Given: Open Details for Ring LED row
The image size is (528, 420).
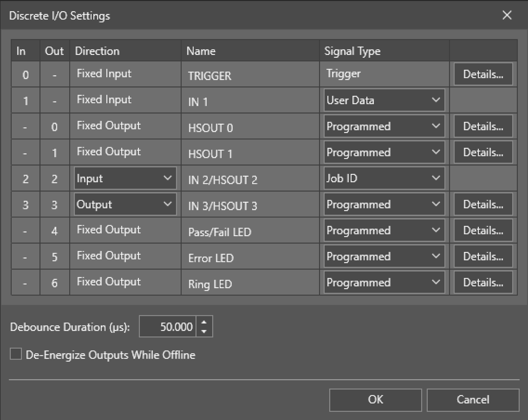Looking at the screenshot, I should coord(483,282).
